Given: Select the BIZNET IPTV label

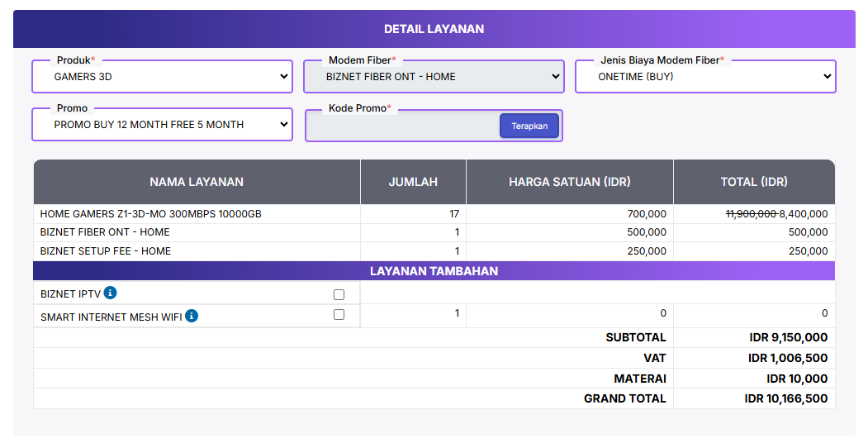Looking at the screenshot, I should pos(70,294).
